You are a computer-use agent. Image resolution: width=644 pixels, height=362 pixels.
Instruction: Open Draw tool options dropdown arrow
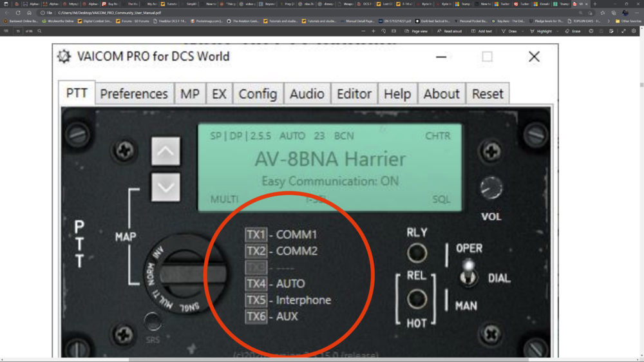(x=522, y=31)
